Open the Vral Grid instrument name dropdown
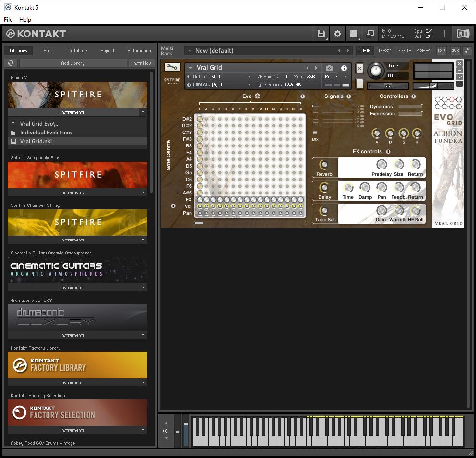 pos(190,68)
